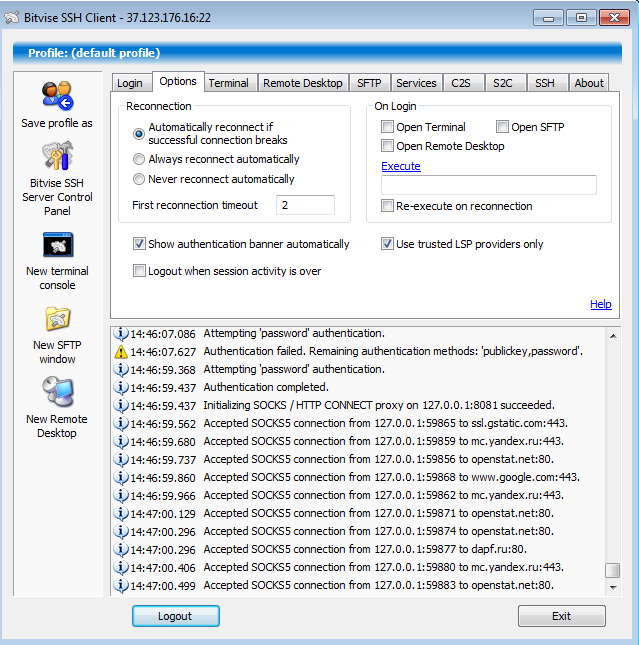Launch a New terminal console

coord(58,244)
